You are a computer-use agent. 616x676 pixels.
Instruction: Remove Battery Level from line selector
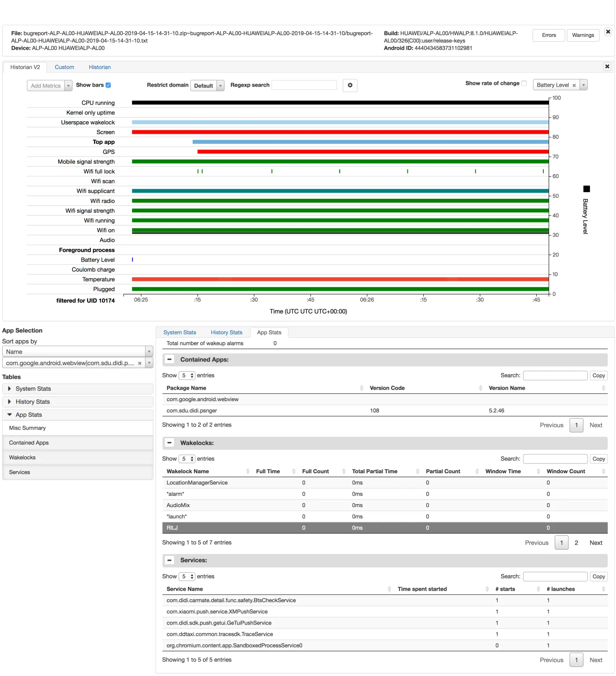point(574,85)
